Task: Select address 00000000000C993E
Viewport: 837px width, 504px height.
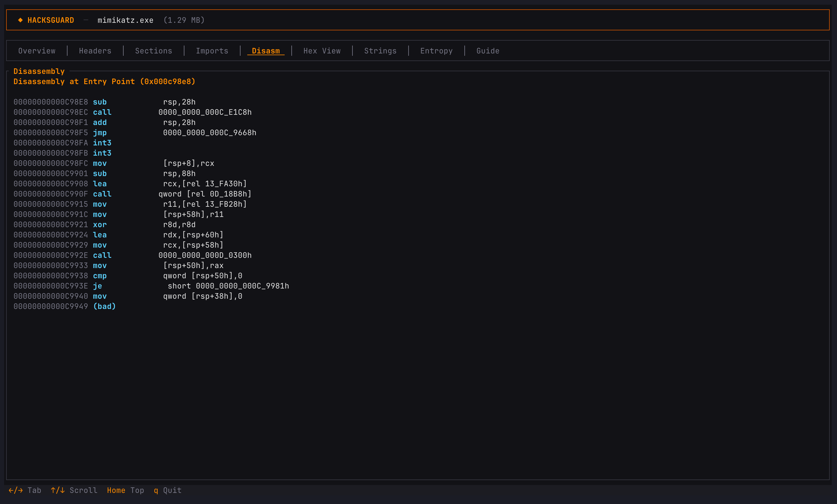Action: click(51, 286)
